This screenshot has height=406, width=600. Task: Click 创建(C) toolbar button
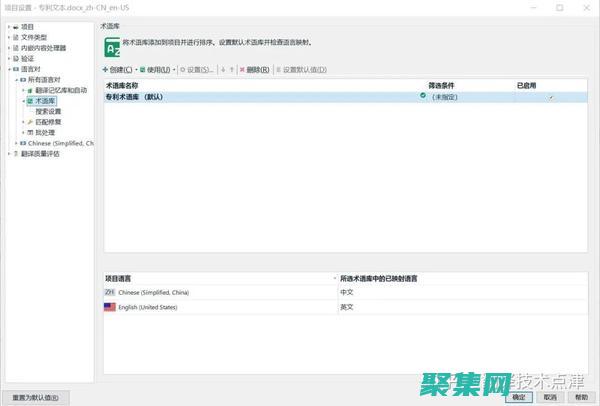pos(117,70)
